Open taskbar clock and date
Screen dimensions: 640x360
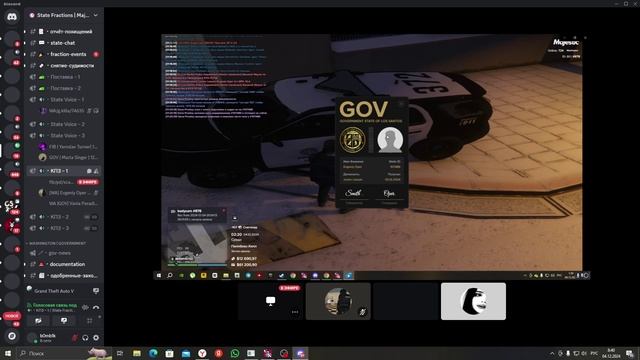(x=611, y=353)
